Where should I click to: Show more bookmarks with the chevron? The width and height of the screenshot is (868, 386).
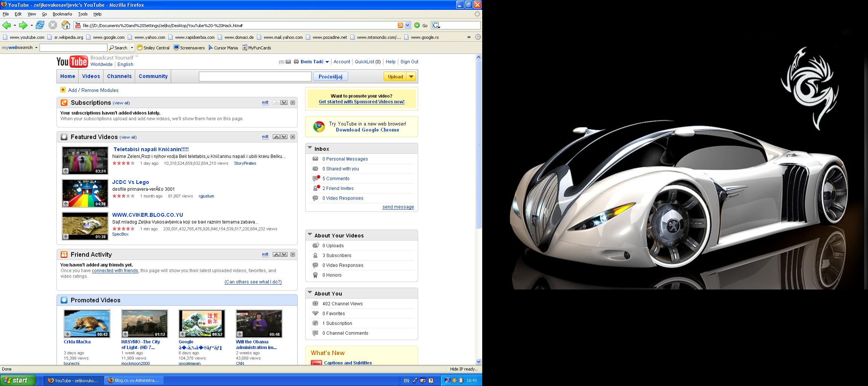pyautogui.click(x=469, y=37)
